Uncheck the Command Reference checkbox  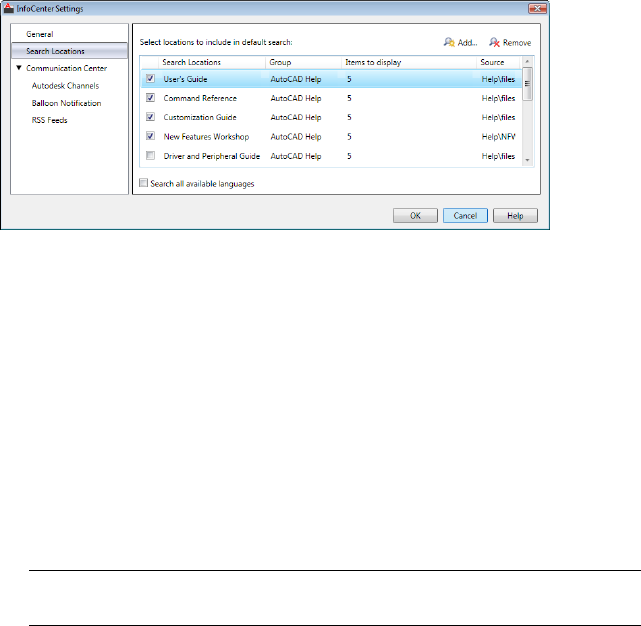(x=150, y=98)
